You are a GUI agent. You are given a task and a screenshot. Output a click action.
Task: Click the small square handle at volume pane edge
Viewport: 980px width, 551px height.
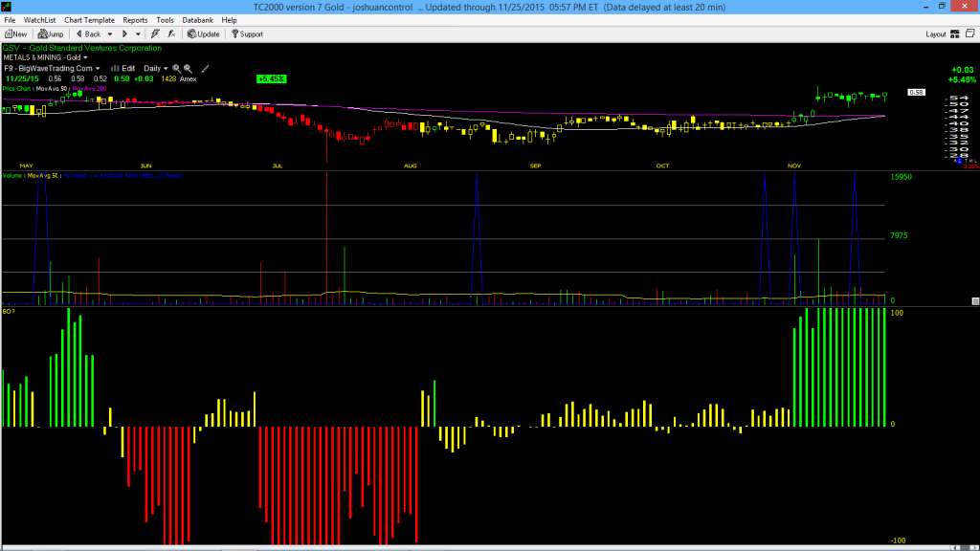pyautogui.click(x=975, y=301)
